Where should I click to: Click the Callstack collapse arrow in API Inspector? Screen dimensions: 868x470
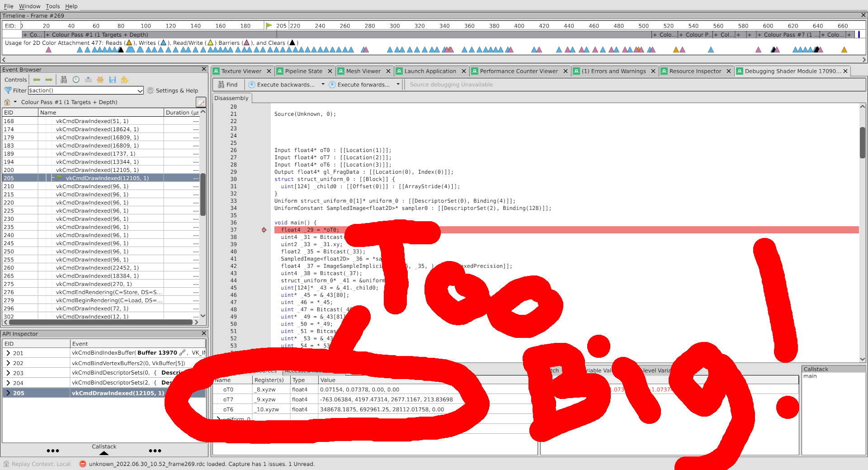pyautogui.click(x=104, y=453)
